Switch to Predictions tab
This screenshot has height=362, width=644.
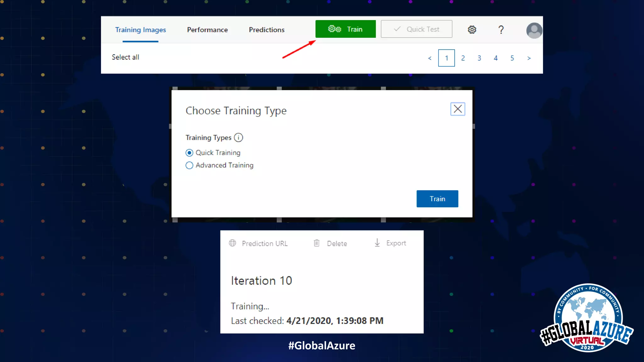266,30
